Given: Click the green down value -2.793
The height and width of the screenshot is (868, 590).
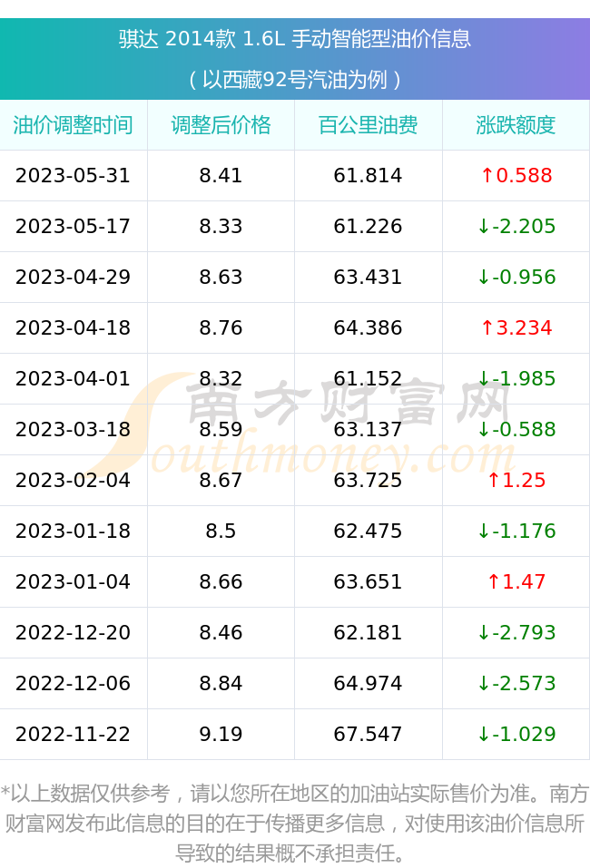Looking at the screenshot, I should [x=516, y=632].
